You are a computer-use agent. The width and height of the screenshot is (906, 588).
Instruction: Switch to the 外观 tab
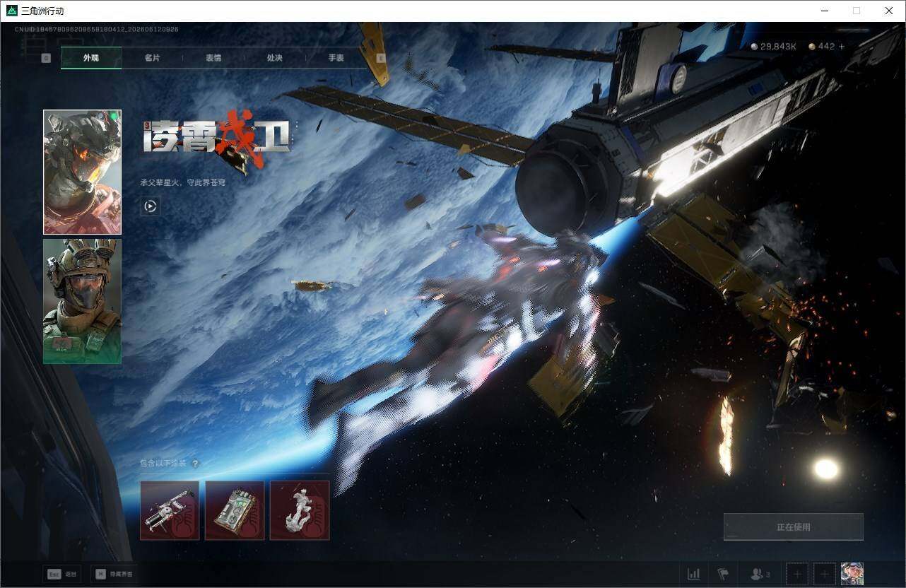pos(91,58)
